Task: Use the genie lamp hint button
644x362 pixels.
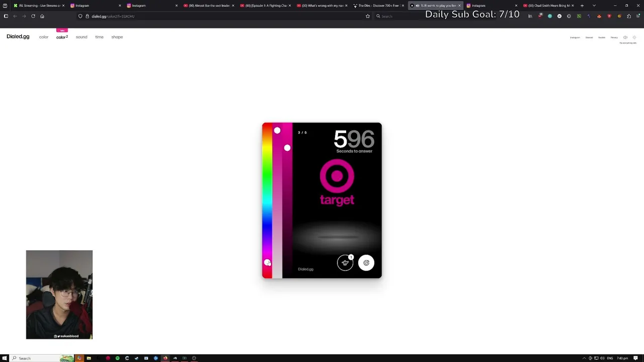Action: [x=345, y=262]
